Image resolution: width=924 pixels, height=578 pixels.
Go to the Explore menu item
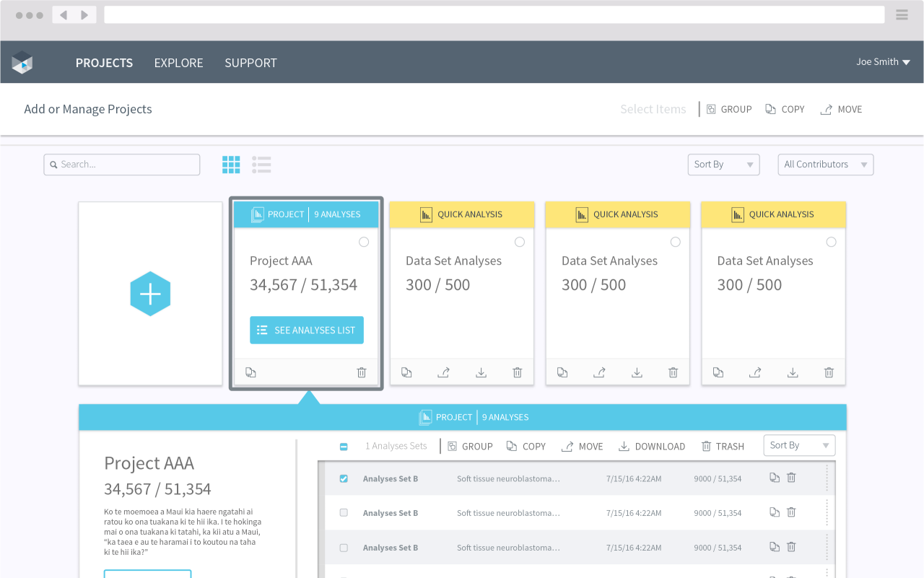pos(178,63)
